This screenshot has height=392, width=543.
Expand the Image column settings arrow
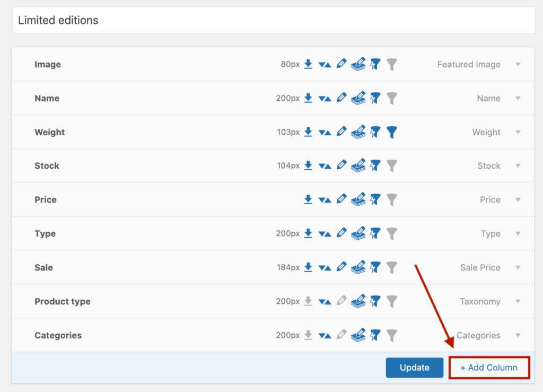point(518,64)
